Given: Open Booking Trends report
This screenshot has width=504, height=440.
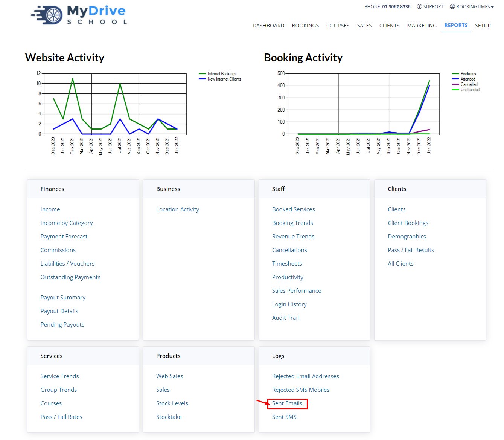Looking at the screenshot, I should (x=292, y=223).
